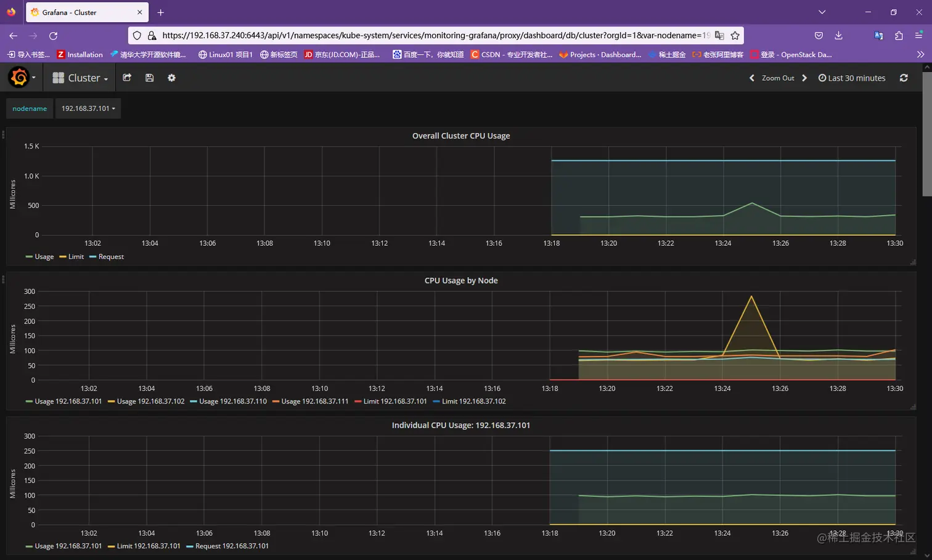Open a new browser tab
The height and width of the screenshot is (560, 932).
coord(160,12)
